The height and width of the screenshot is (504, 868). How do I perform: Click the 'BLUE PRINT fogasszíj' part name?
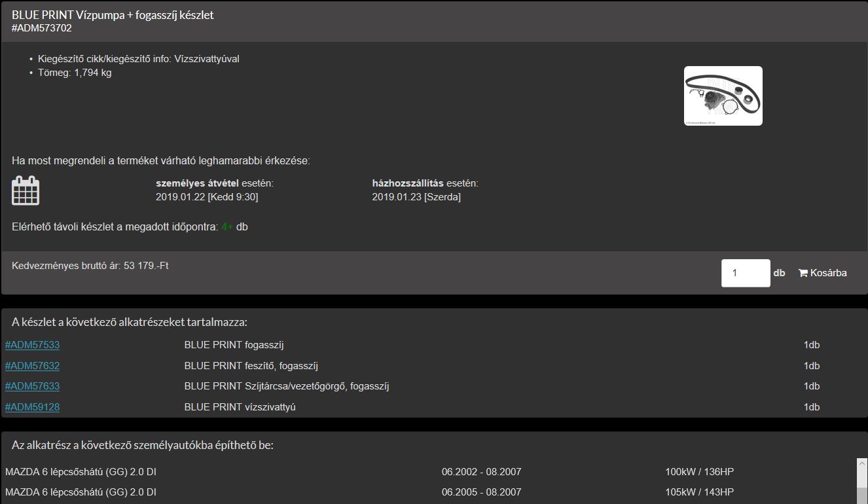[234, 345]
